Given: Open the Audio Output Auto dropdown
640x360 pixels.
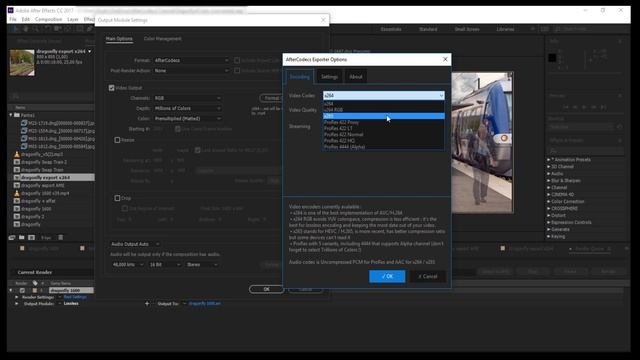Looking at the screenshot, I should pyautogui.click(x=135, y=244).
